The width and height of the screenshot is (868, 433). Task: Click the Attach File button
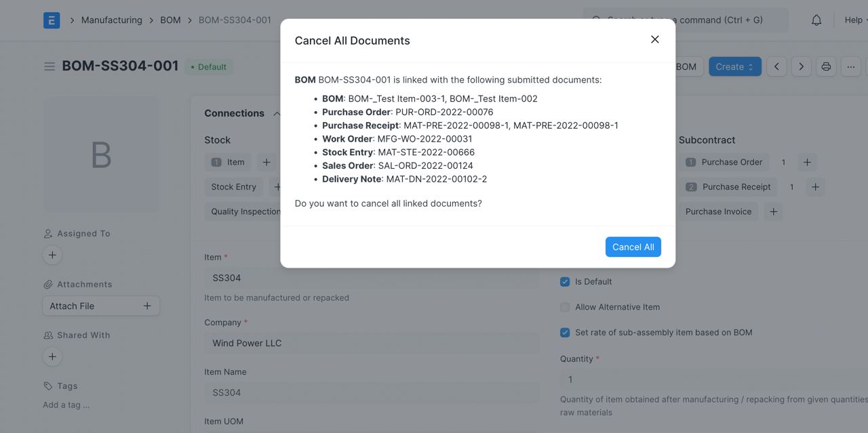click(100, 306)
